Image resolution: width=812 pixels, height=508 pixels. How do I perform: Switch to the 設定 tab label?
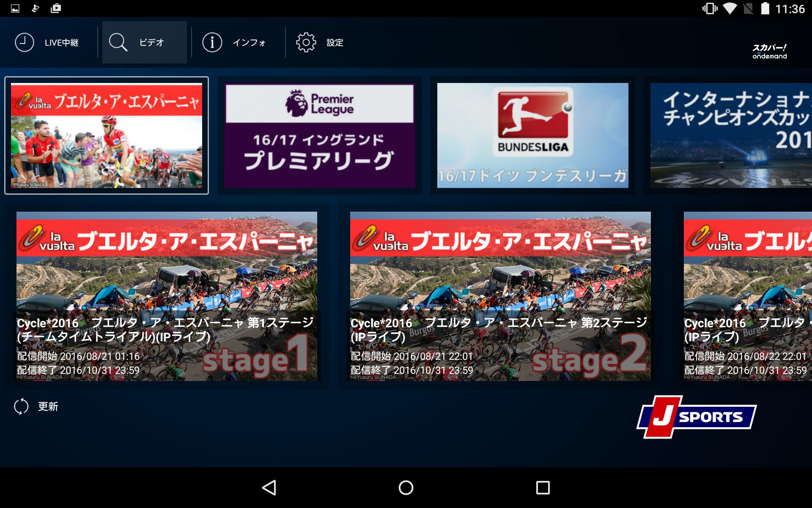335,42
